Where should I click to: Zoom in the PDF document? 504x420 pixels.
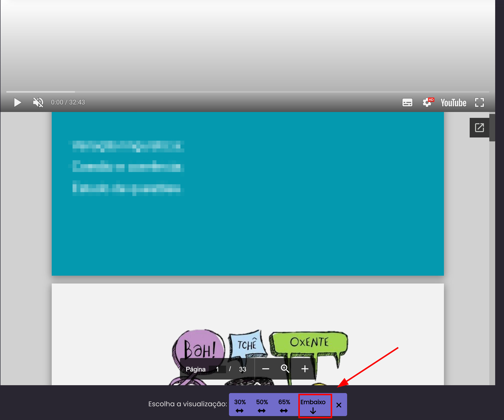[x=305, y=369]
